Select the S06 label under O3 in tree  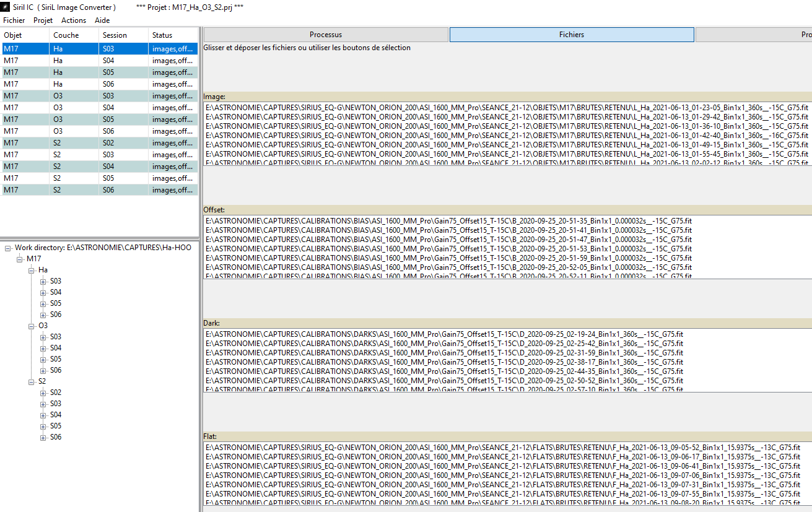point(56,370)
